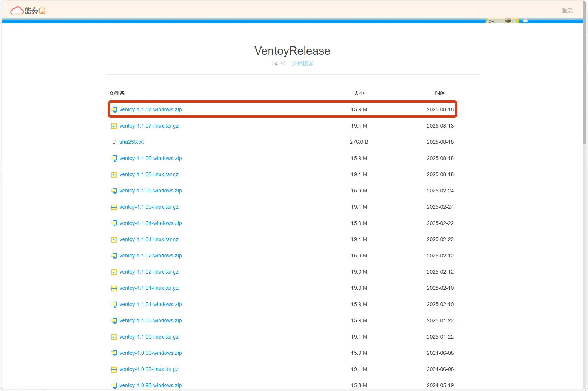Viewport: 588px width, 391px height.
Task: Open ventoy-1.1.01-linux.tar.gz file link
Action: tap(149, 288)
